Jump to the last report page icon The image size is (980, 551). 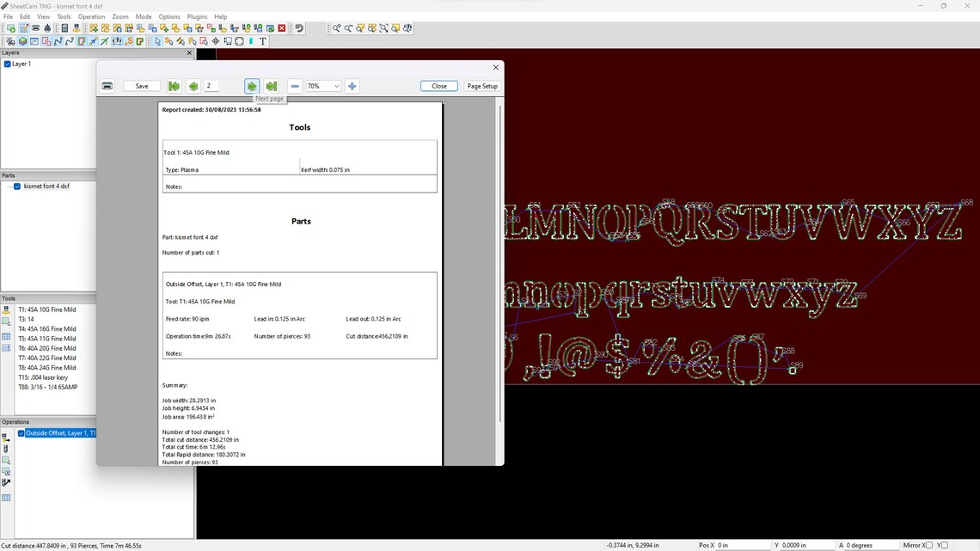(272, 85)
